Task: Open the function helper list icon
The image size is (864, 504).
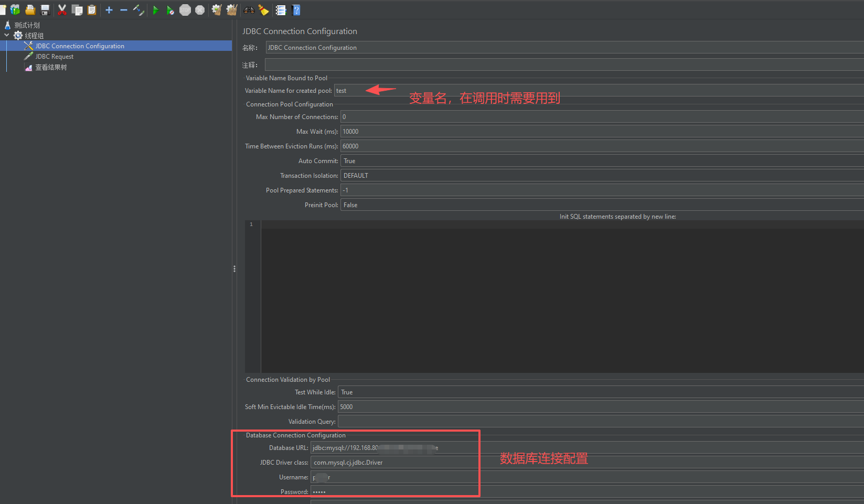Action: coord(281,10)
